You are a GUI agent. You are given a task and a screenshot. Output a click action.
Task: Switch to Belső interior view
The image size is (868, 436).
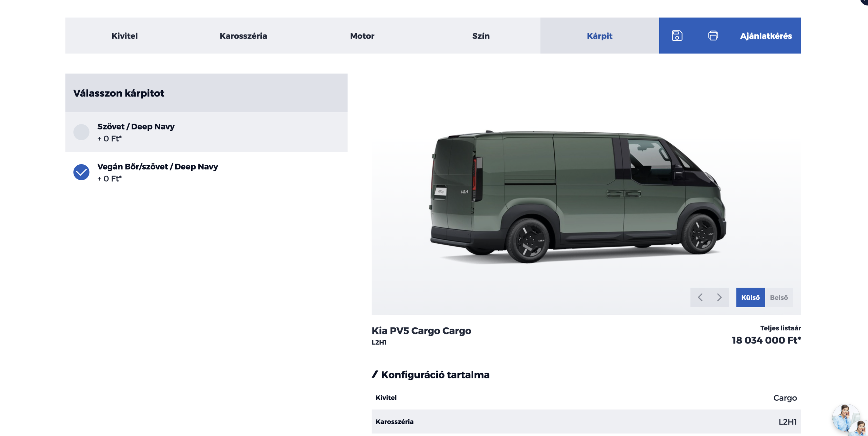point(779,297)
